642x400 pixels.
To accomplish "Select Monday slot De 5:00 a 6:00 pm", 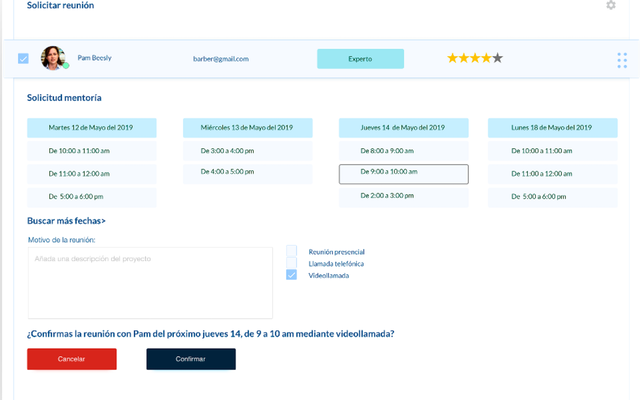I will pyautogui.click(x=553, y=197).
